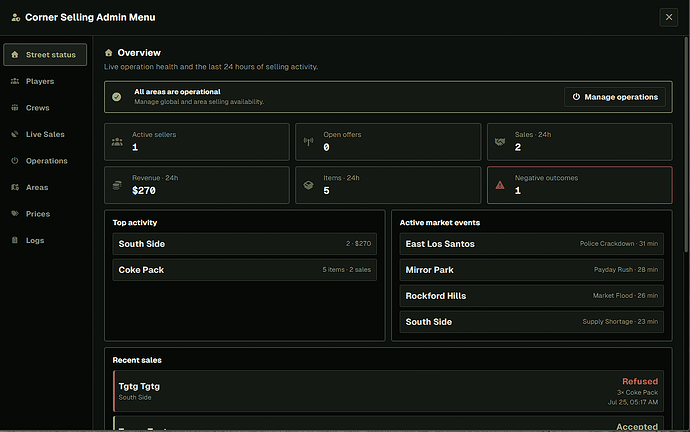Click the 3× Coke Pack sale detail
The height and width of the screenshot is (432, 690).
[637, 392]
